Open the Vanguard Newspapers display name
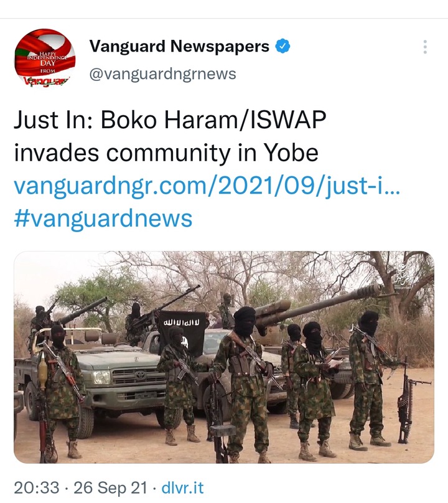The height and width of the screenshot is (503, 448). tap(179, 46)
